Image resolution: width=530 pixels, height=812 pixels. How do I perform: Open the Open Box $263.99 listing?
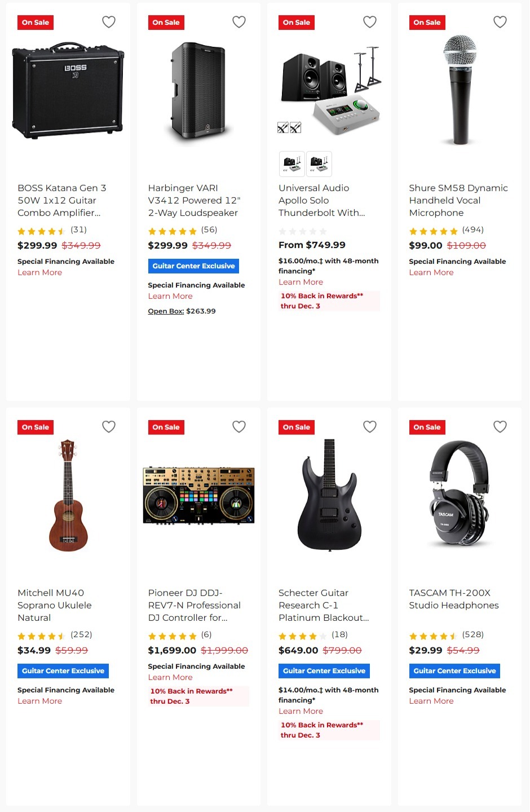coord(180,311)
